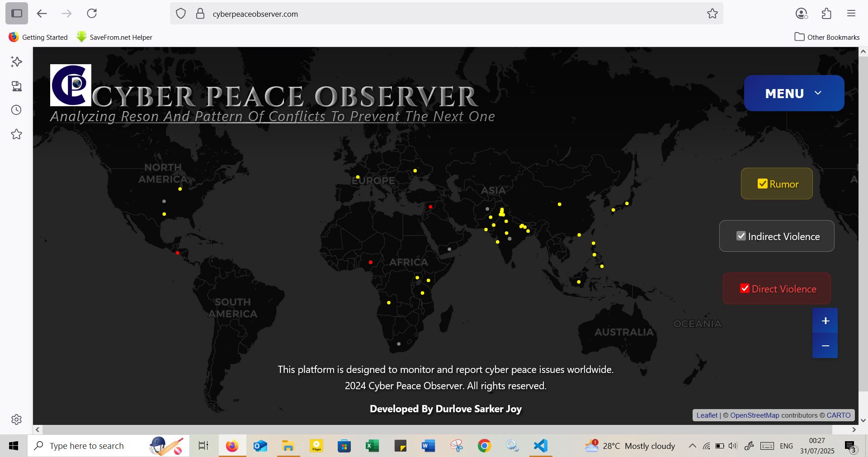This screenshot has height=457, width=868.
Task: Open the bookmarks star panel in the sidebar
Action: click(x=16, y=134)
